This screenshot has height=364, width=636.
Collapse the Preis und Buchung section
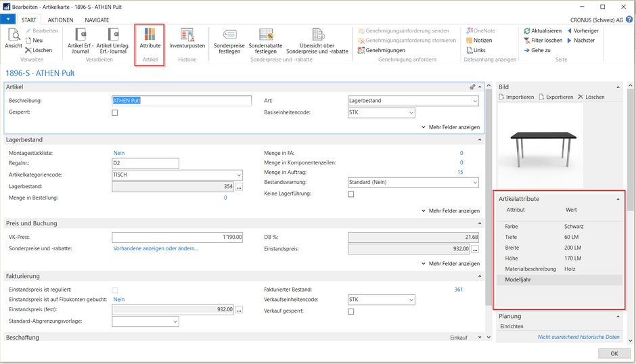tap(480, 223)
